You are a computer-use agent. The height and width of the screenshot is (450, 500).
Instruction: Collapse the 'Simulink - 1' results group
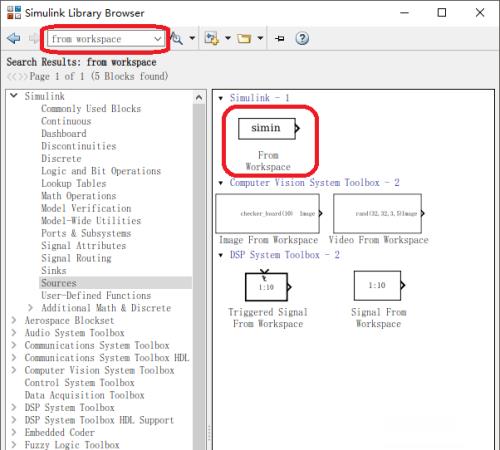coord(221,98)
